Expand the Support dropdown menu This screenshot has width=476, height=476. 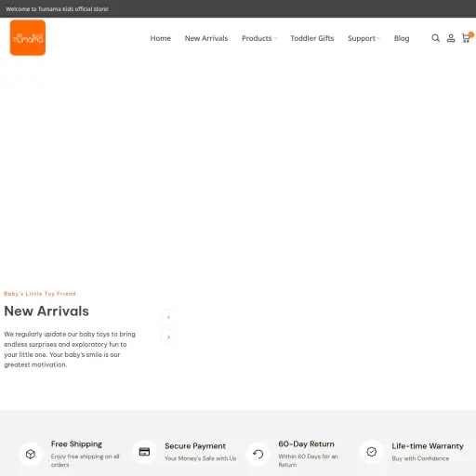(364, 38)
